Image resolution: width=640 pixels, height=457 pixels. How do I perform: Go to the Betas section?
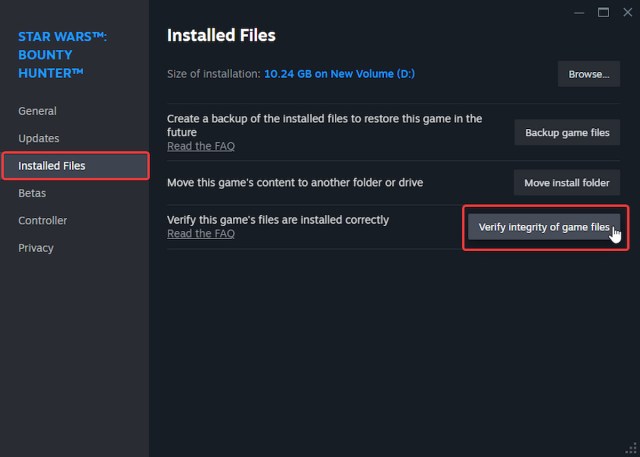point(32,193)
